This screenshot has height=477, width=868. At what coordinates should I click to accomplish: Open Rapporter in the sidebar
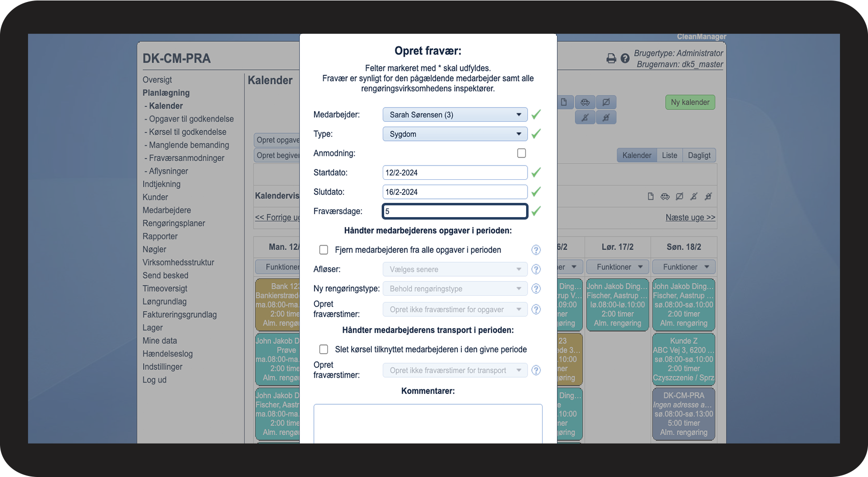tap(160, 236)
